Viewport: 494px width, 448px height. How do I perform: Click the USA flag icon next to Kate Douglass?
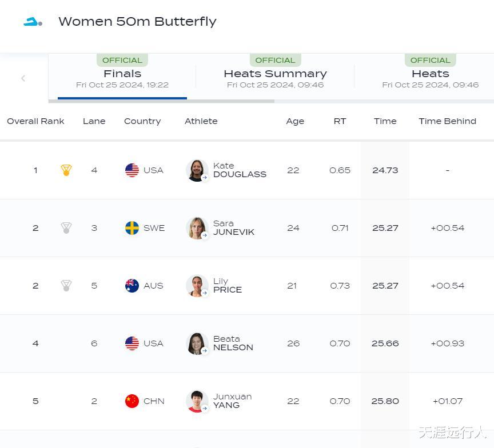[x=132, y=170]
